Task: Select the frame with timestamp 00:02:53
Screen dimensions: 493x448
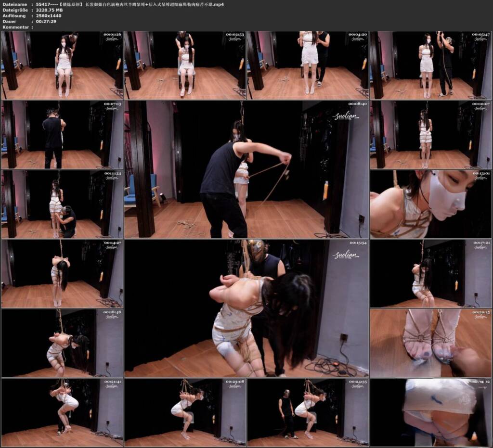Action: click(x=185, y=65)
